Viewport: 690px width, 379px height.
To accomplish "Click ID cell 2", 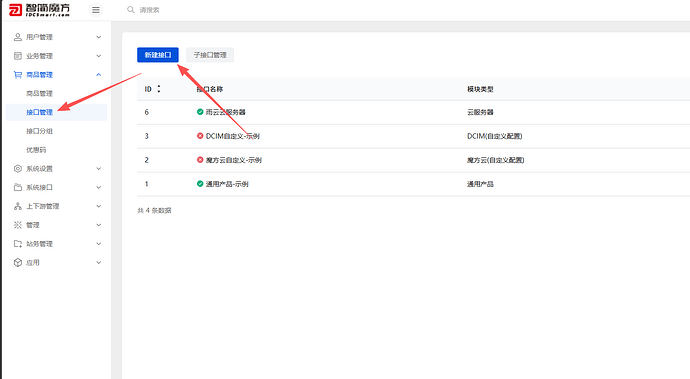I will pyautogui.click(x=147, y=160).
